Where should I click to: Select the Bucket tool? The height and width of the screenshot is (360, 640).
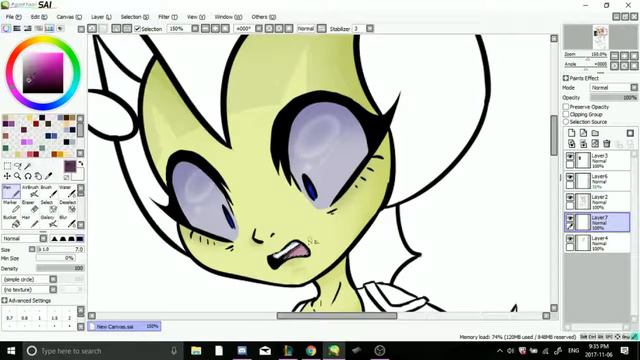(x=11, y=222)
